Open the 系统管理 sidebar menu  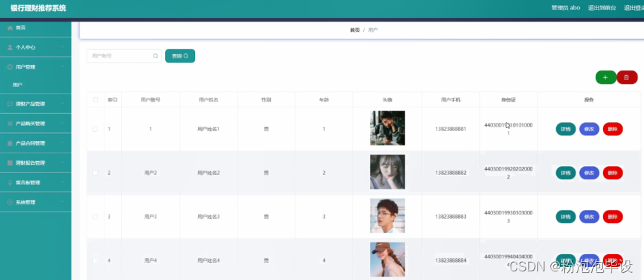click(x=36, y=202)
